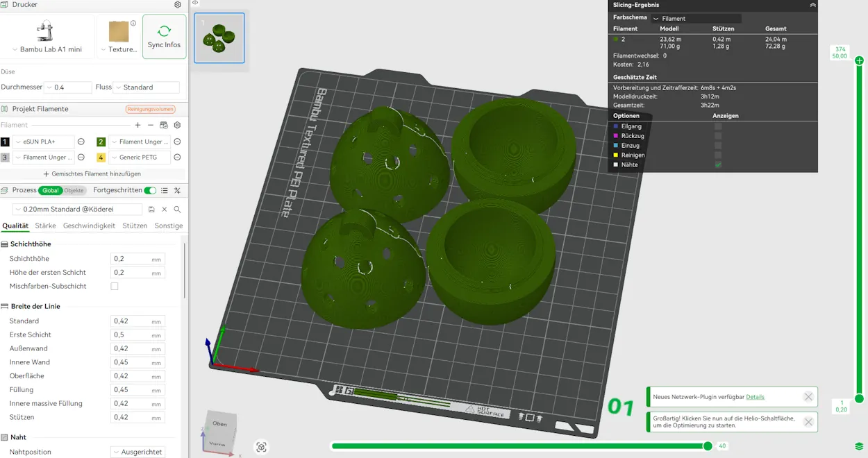Image resolution: width=868 pixels, height=458 pixels.
Task: Discard the 0.20mm Standard preset changes
Action: (x=165, y=209)
